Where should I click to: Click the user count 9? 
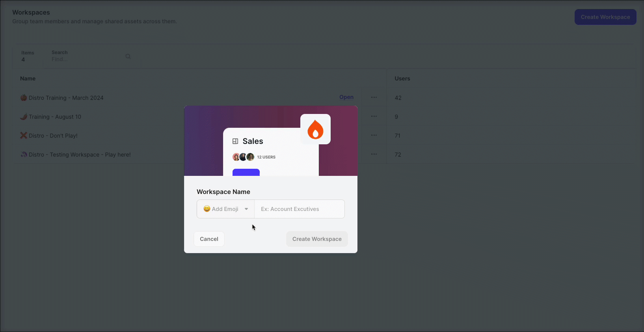(x=396, y=117)
